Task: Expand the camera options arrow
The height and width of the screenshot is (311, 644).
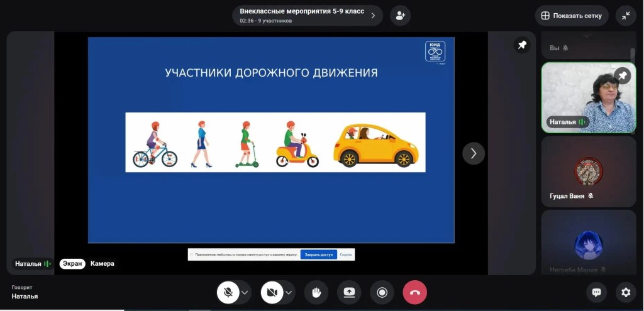Action: [x=289, y=293]
